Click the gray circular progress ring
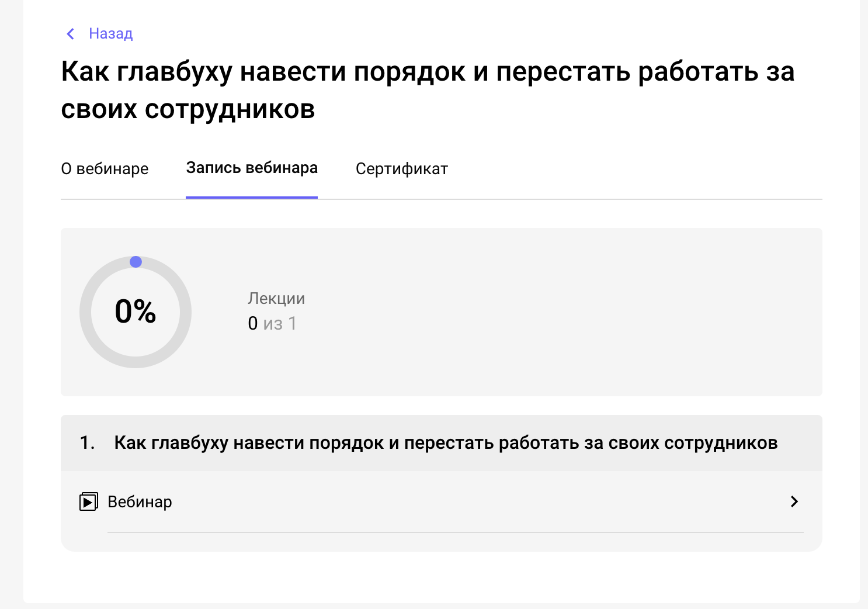This screenshot has width=868, height=609. pyautogui.click(x=85, y=312)
